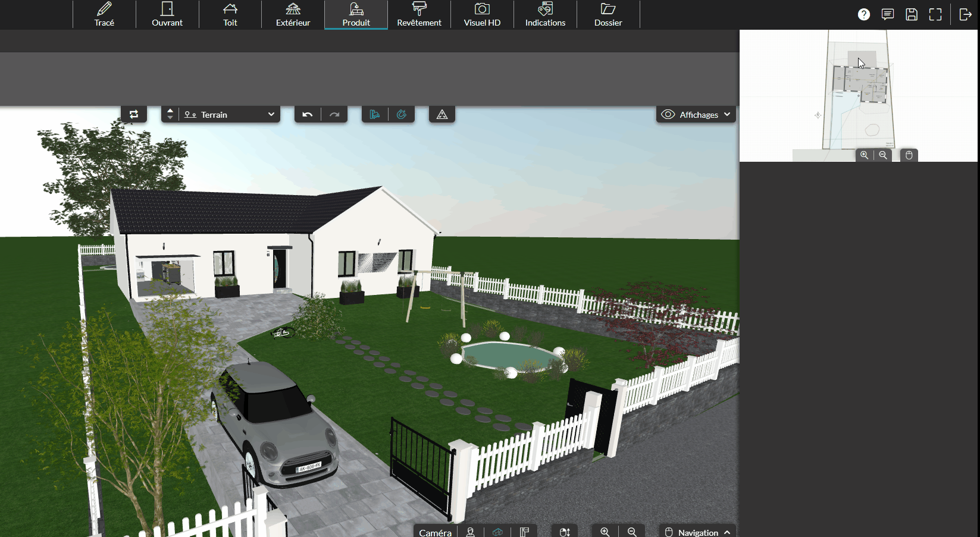The height and width of the screenshot is (537, 980).
Task: Open the comments speech bubble icon
Action: coord(888,14)
